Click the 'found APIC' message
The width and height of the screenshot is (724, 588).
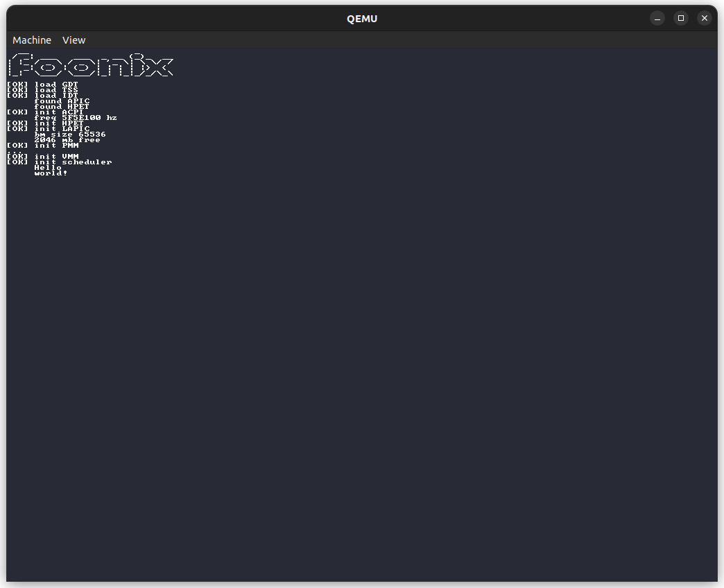coord(62,101)
